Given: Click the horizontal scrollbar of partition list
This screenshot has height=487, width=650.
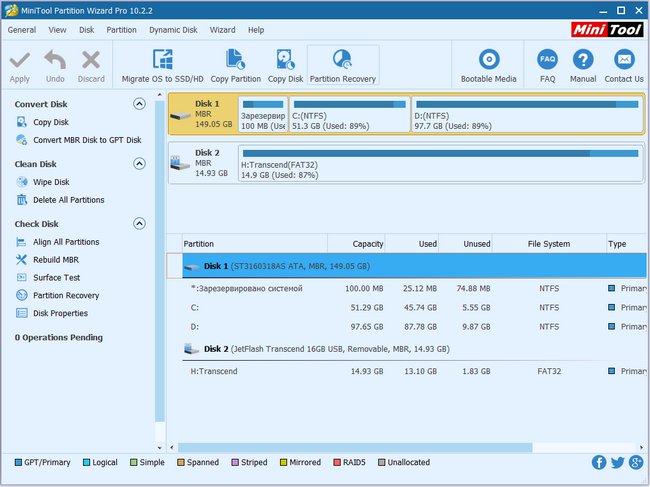Looking at the screenshot, I should (355, 448).
